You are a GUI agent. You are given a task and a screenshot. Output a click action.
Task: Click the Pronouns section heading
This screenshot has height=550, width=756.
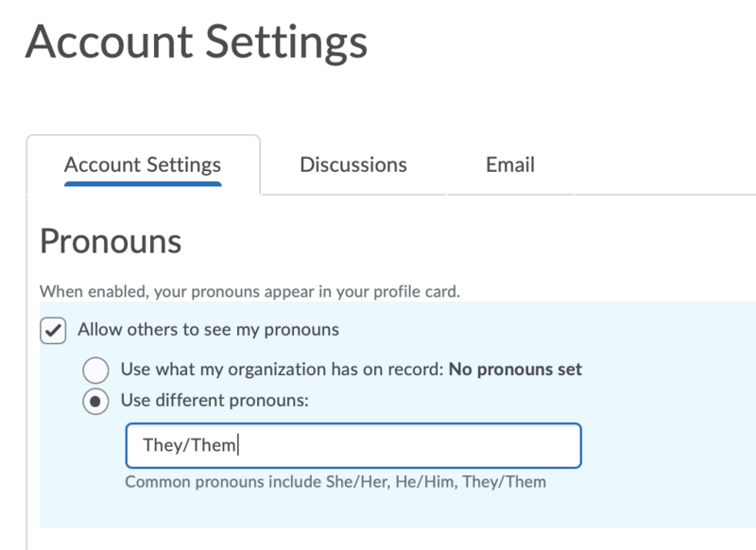click(x=111, y=242)
